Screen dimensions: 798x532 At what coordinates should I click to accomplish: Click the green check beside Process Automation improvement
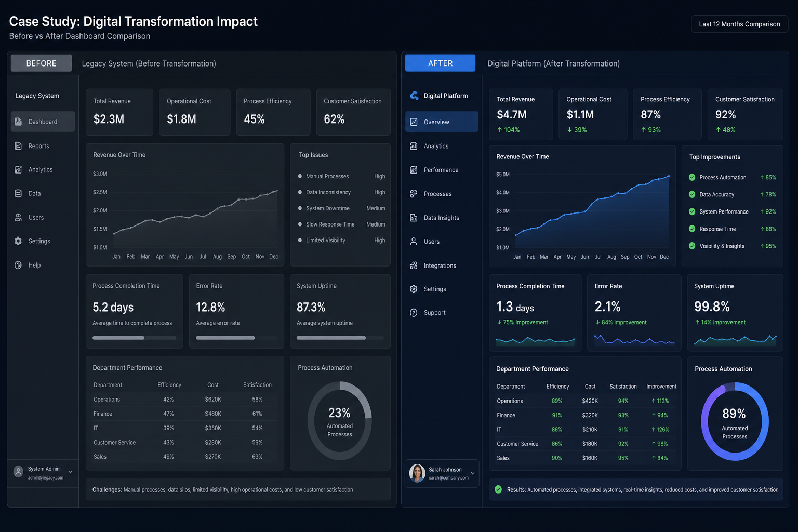pos(692,177)
